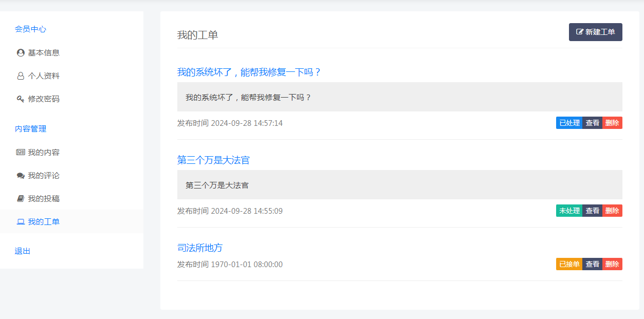Click the edit icon in 新建工单 button

click(x=580, y=32)
